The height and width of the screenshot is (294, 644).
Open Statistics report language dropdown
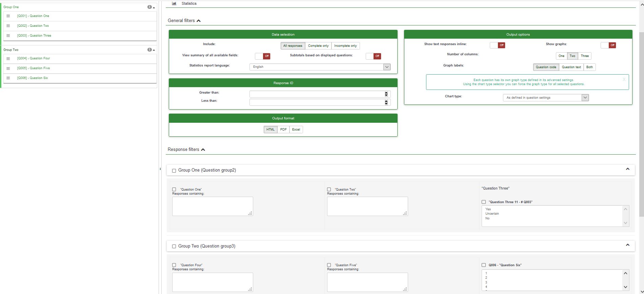[320, 67]
